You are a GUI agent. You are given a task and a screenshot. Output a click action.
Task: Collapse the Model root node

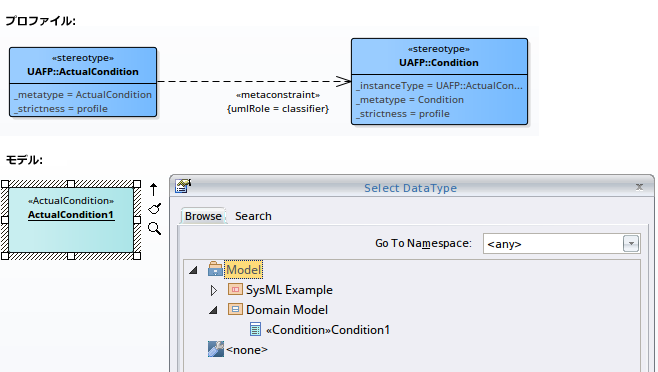tap(193, 270)
